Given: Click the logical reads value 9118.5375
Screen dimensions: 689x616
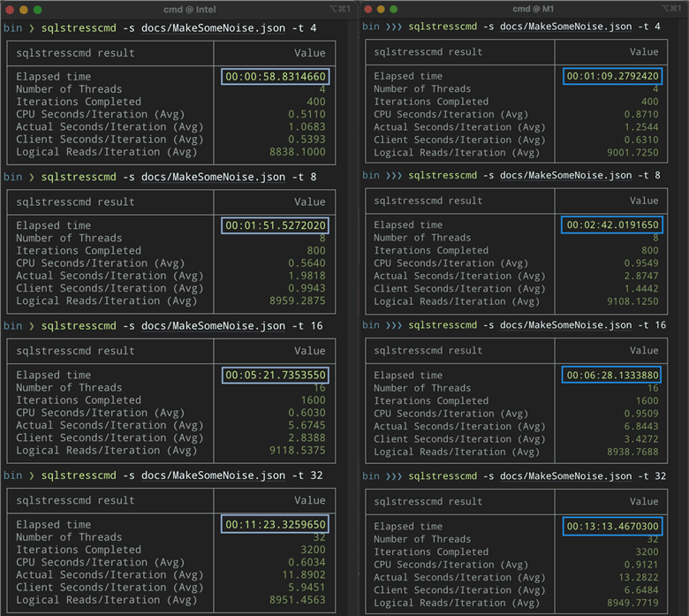Looking at the screenshot, I should (x=298, y=450).
